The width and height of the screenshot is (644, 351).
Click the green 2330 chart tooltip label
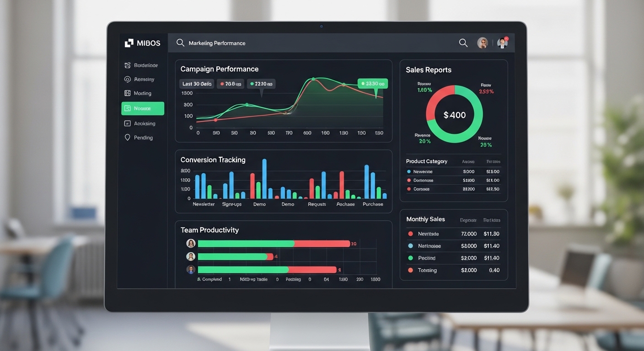pyautogui.click(x=372, y=84)
